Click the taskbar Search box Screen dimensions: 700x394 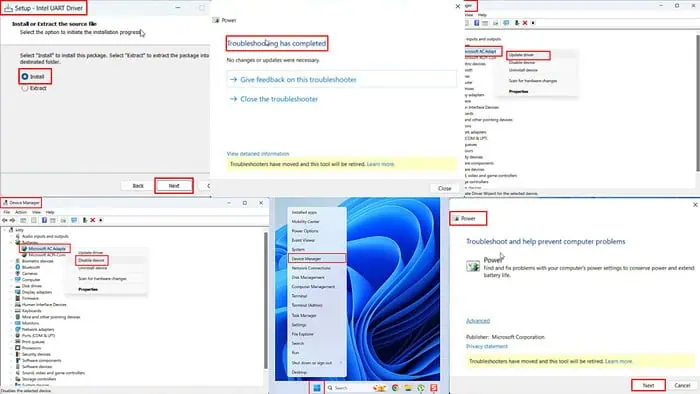(347, 388)
